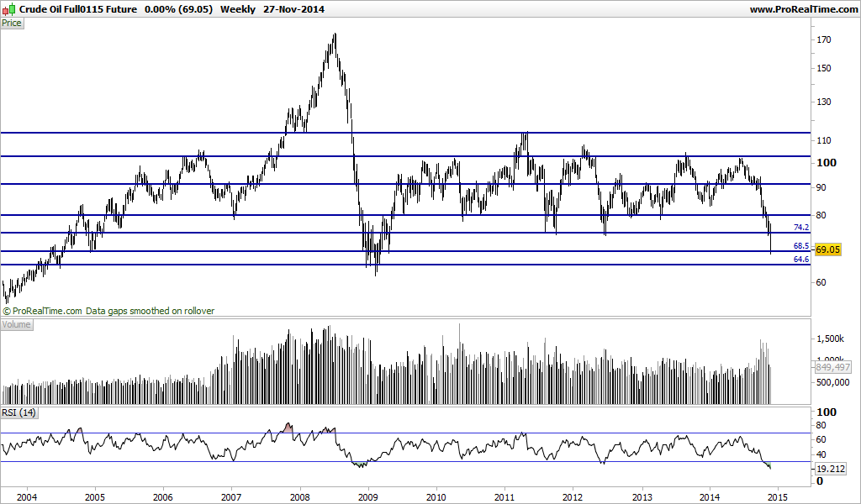Click the 170 price axis label
861x504 pixels.
pos(824,39)
